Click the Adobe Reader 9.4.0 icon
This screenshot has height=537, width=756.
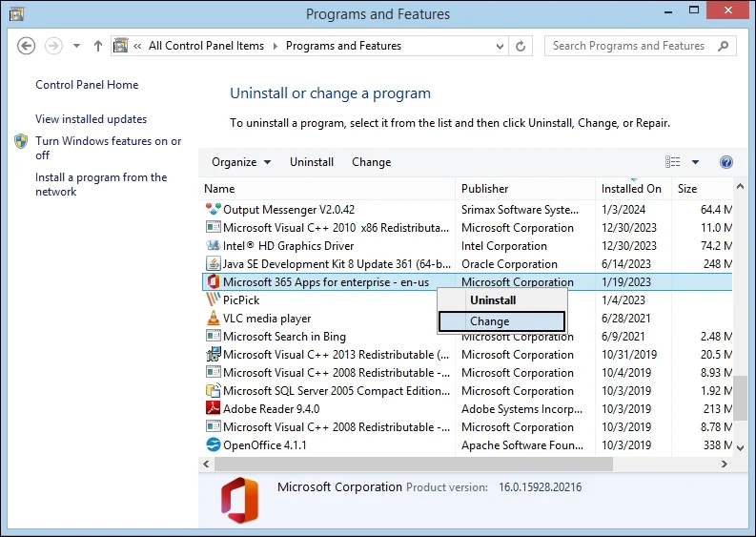pyautogui.click(x=214, y=408)
